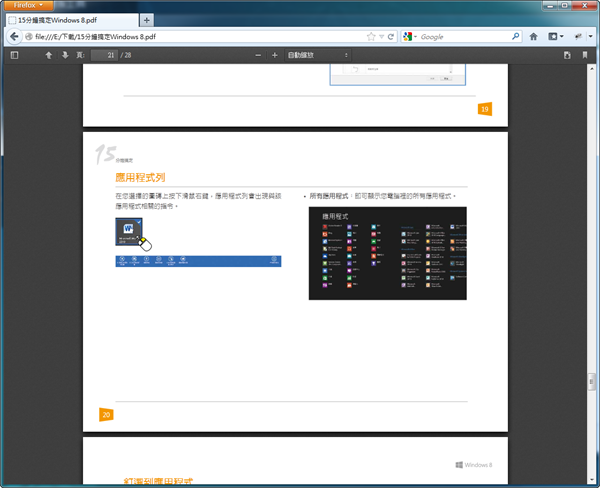Click the search magnifier icon
Viewport: 600px width, 488px height.
click(515, 36)
